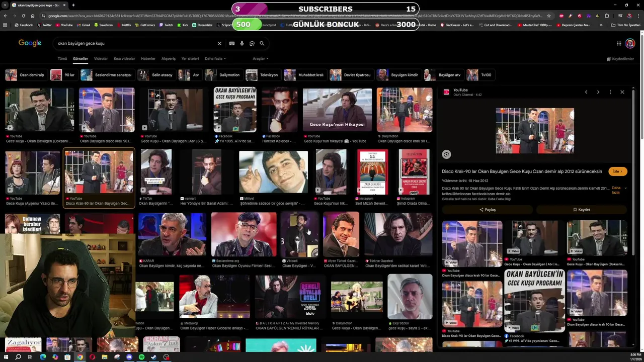The width and height of the screenshot is (644, 362).
Task: Search by image with the Lens icon
Action: [x=252, y=44]
